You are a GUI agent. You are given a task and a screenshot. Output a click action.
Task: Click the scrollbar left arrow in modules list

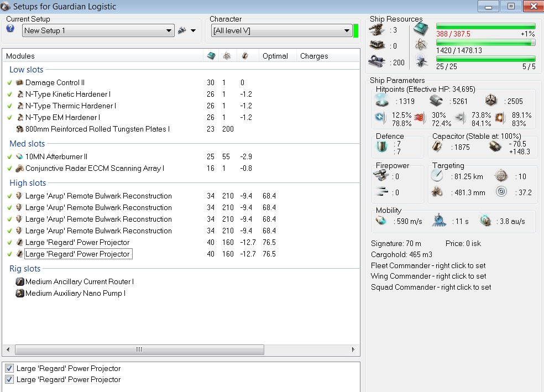click(8, 349)
